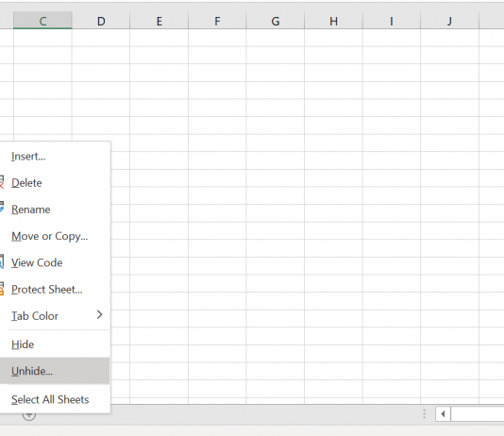504x436 pixels.
Task: Click Select All Sheets option
Action: (x=55, y=399)
